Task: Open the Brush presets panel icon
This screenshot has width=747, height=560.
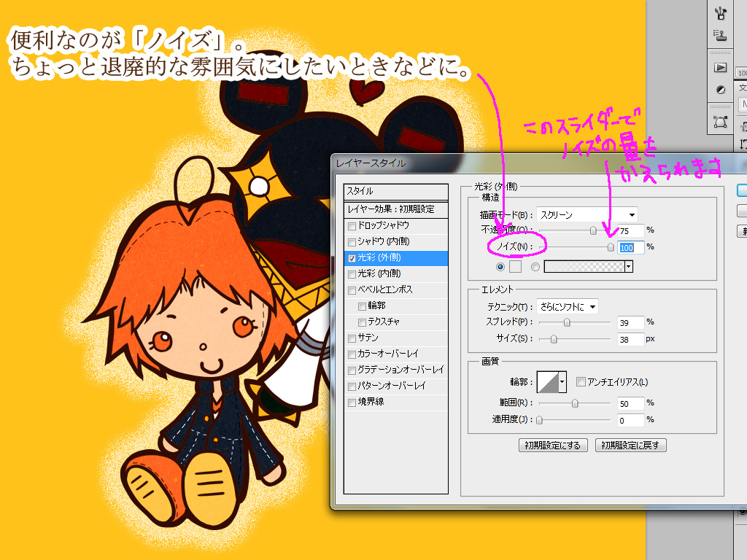Action: 721,12
